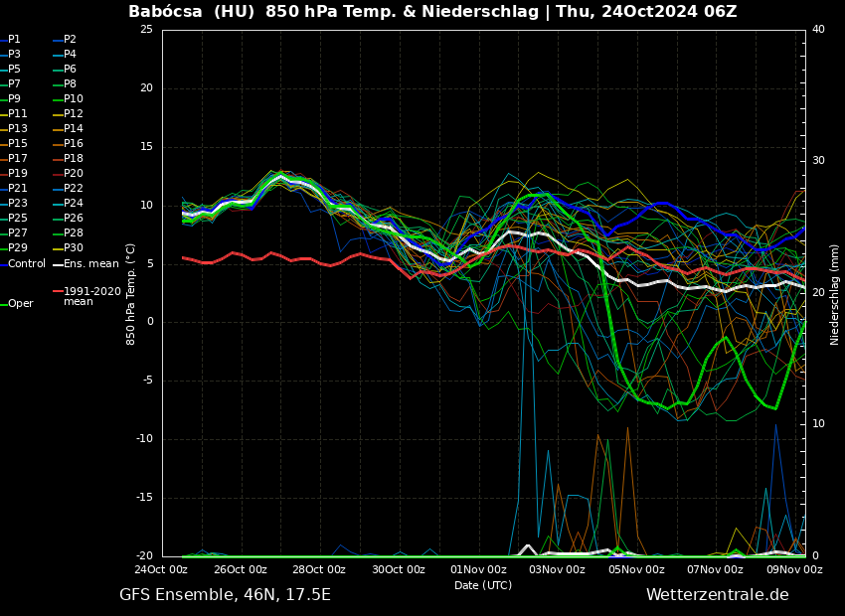Click the P16 legend entry
845x616 pixels.
tap(74, 144)
